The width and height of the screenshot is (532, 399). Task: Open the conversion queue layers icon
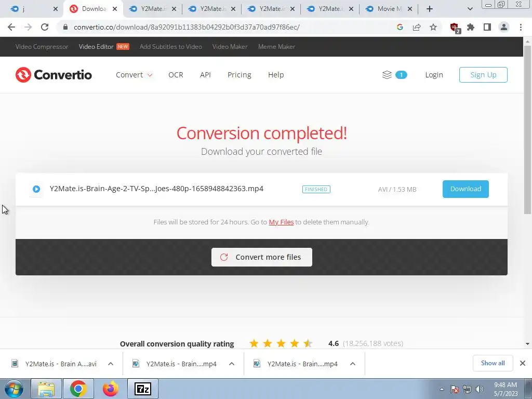[x=387, y=75]
